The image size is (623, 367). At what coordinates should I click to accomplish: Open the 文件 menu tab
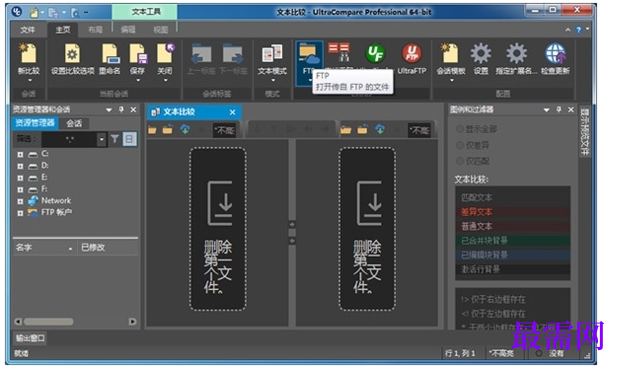point(28,30)
